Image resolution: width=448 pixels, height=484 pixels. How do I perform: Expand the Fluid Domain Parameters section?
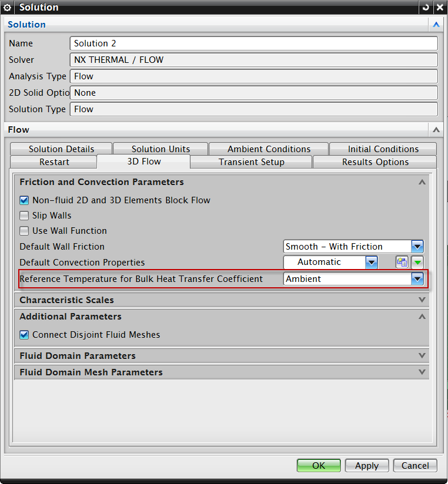422,356
